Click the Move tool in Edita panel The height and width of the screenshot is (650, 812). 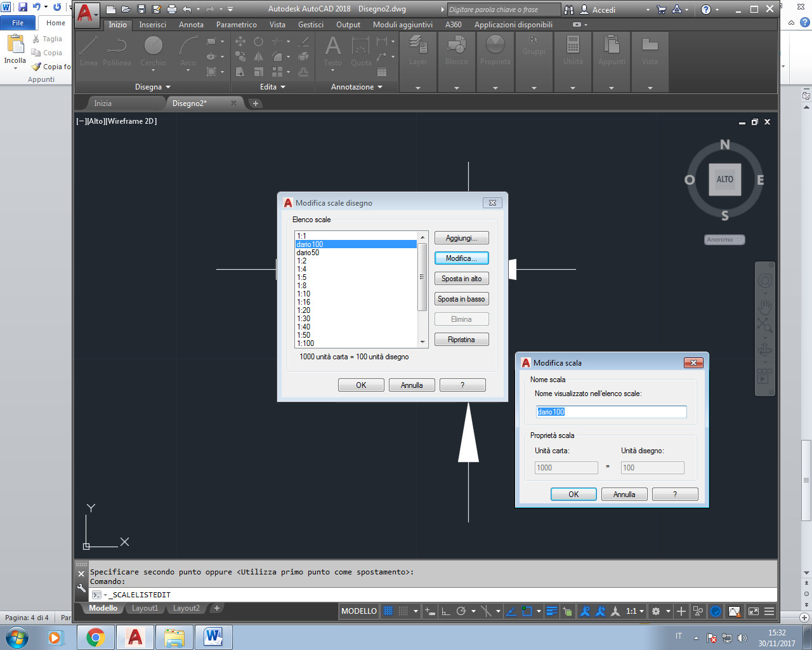[x=240, y=41]
